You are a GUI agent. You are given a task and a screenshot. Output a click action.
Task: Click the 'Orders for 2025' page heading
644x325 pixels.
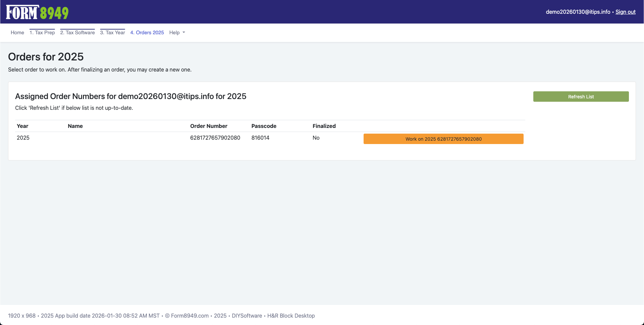coord(46,57)
